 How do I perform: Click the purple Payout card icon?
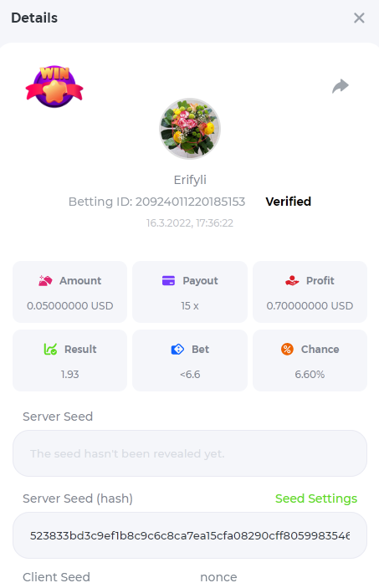[x=168, y=280]
